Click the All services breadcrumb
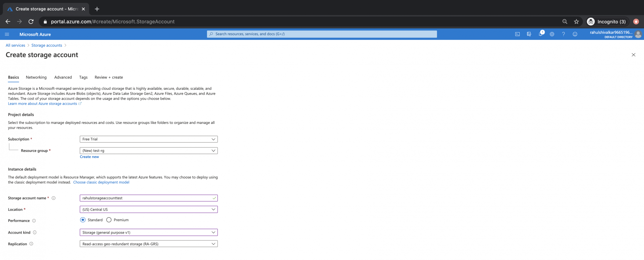The image size is (644, 260). pyautogui.click(x=15, y=45)
